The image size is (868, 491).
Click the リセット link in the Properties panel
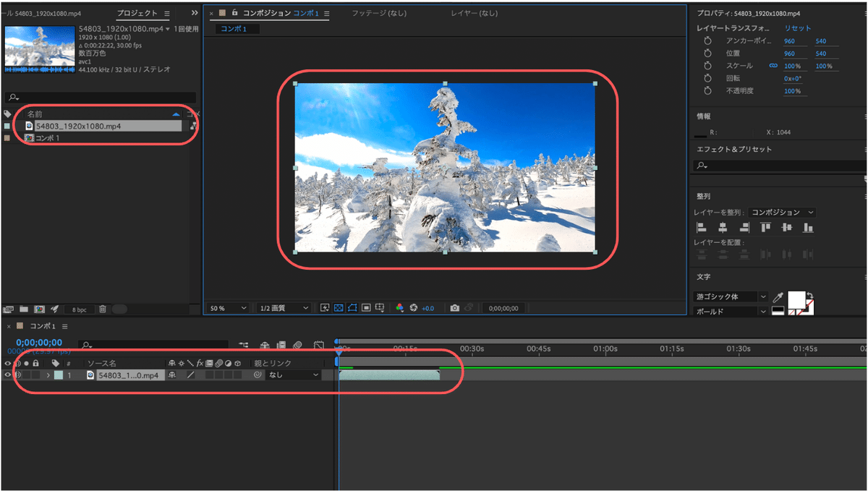pos(797,27)
